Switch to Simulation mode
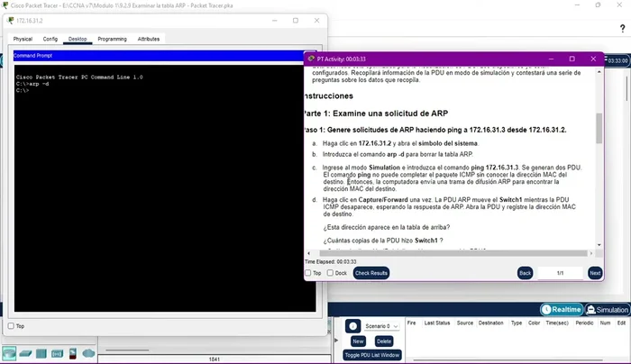 coord(608,309)
